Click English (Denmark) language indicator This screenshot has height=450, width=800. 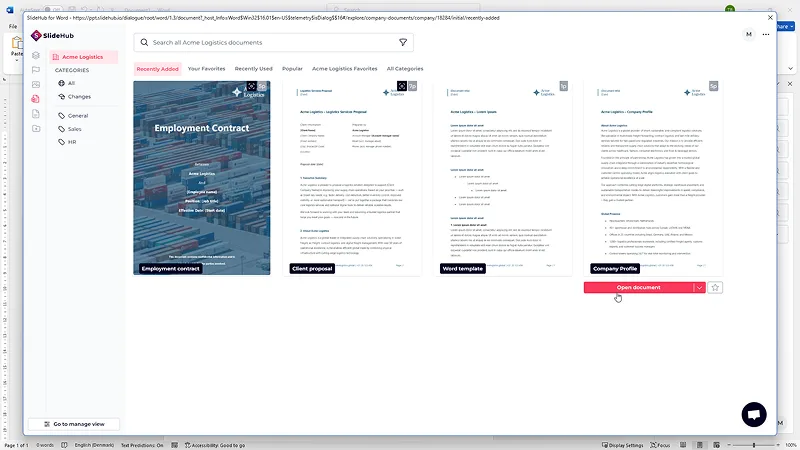(x=94, y=445)
